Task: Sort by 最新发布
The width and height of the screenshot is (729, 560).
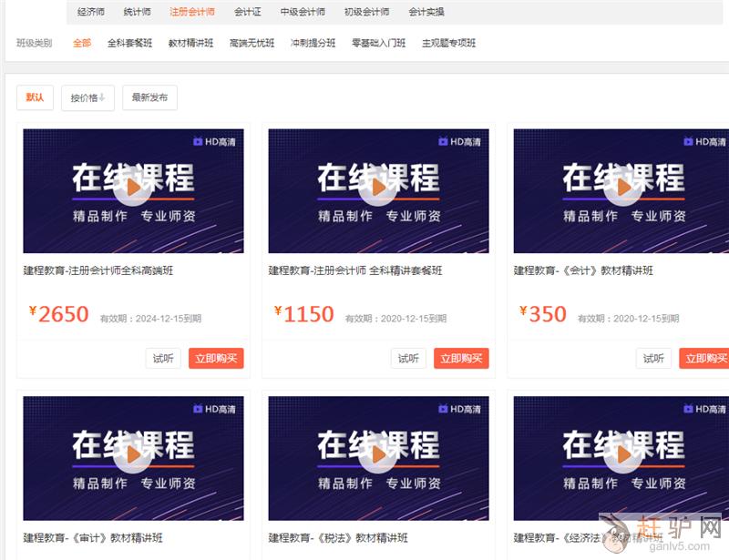Action: point(149,98)
